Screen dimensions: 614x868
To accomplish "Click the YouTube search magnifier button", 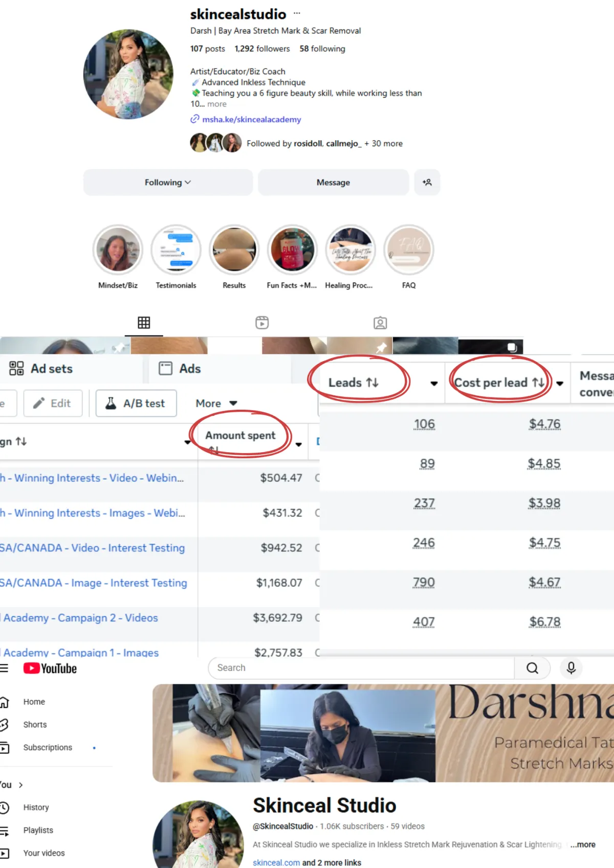I will point(532,667).
